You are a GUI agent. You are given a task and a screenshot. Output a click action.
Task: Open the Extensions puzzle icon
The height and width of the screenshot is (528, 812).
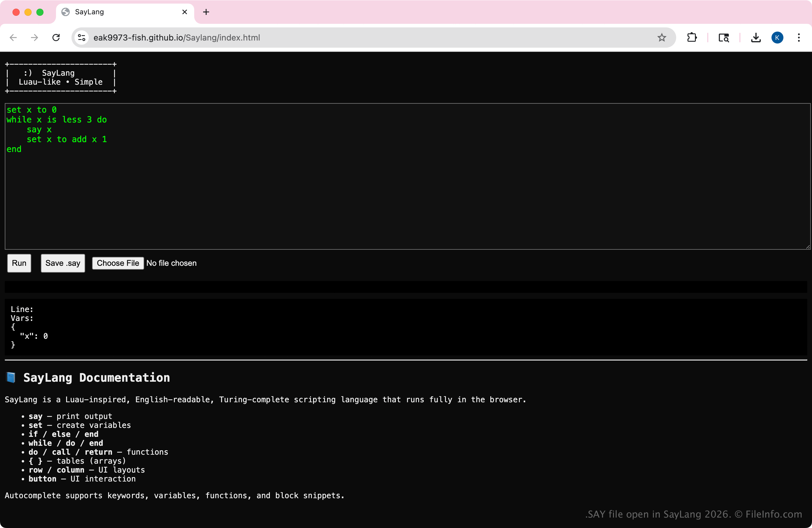tap(692, 38)
